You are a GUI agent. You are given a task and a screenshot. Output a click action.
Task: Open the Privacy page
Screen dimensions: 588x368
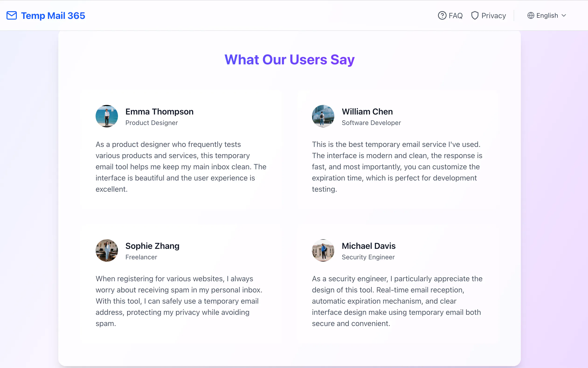pyautogui.click(x=488, y=16)
